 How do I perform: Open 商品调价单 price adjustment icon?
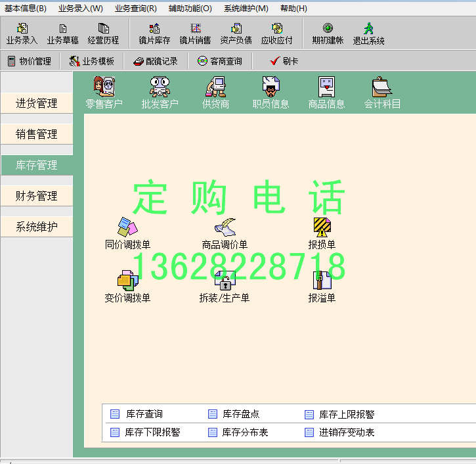click(225, 233)
